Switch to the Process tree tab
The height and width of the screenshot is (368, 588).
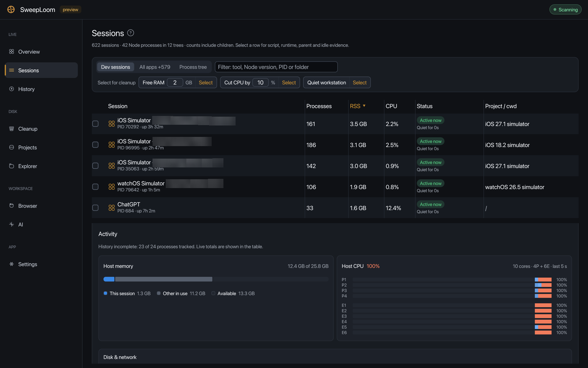point(193,67)
